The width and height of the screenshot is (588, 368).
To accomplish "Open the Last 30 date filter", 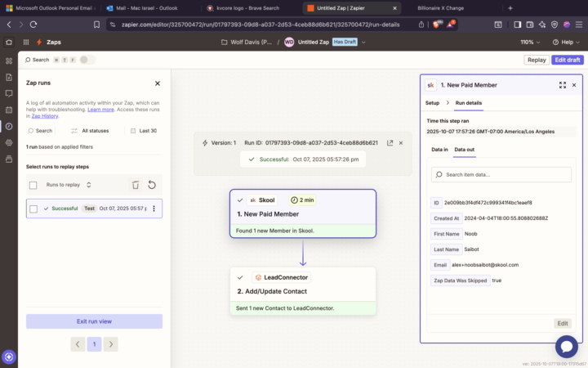I will click(143, 131).
